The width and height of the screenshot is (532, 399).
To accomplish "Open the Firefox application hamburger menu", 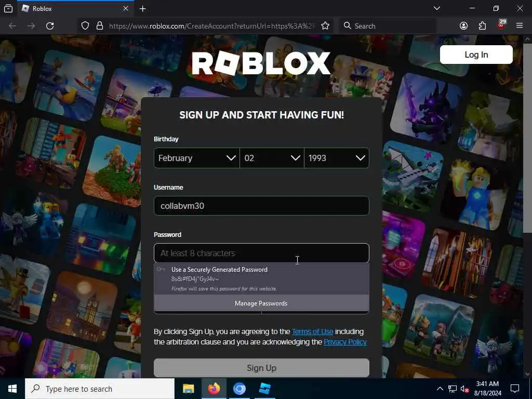I will click(x=520, y=26).
